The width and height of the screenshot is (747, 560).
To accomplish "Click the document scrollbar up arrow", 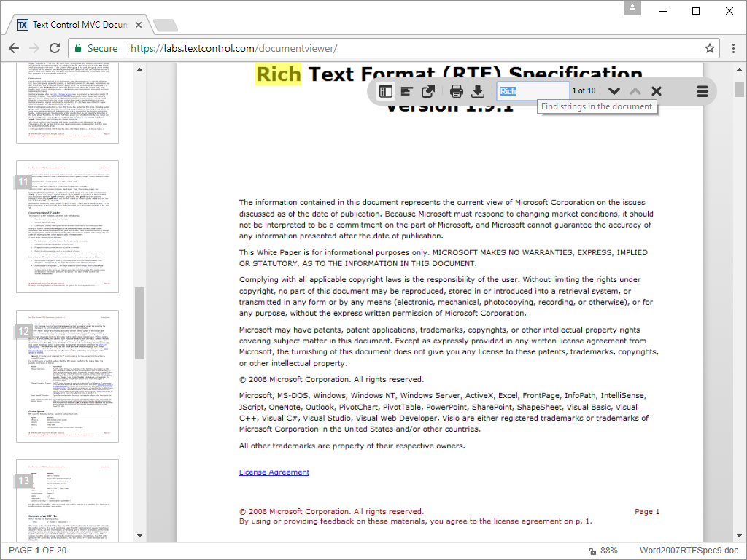I will (x=739, y=69).
